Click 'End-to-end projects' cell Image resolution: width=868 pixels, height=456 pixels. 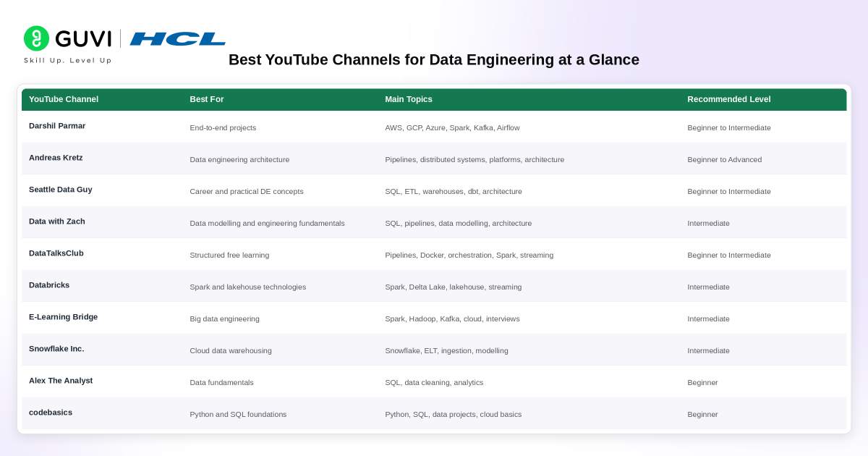(x=223, y=128)
